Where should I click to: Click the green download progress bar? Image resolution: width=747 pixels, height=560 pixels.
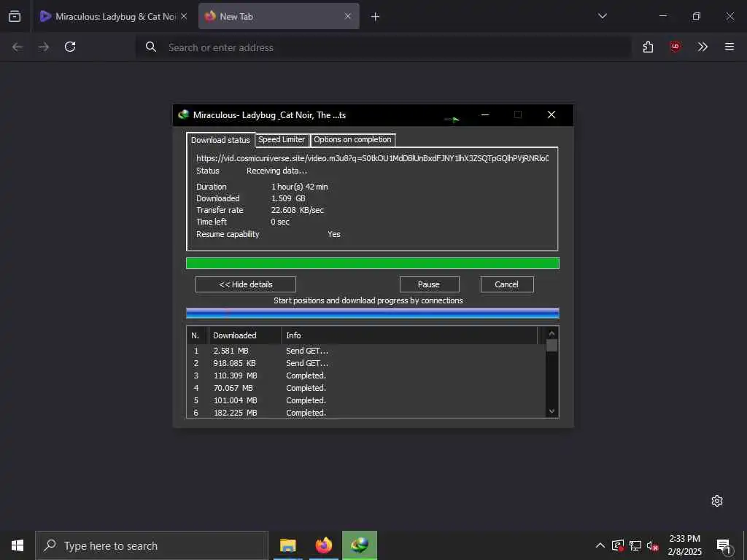pyautogui.click(x=373, y=263)
